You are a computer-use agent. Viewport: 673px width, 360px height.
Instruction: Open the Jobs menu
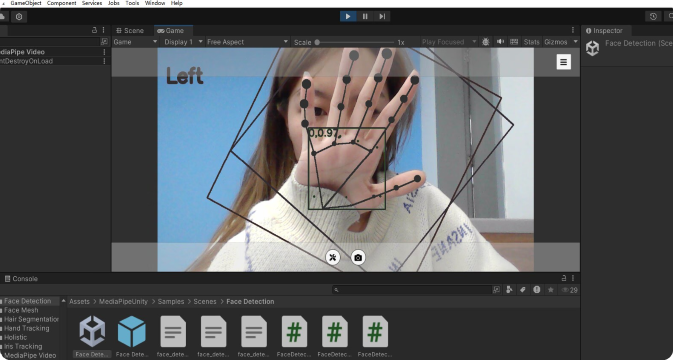click(x=114, y=3)
